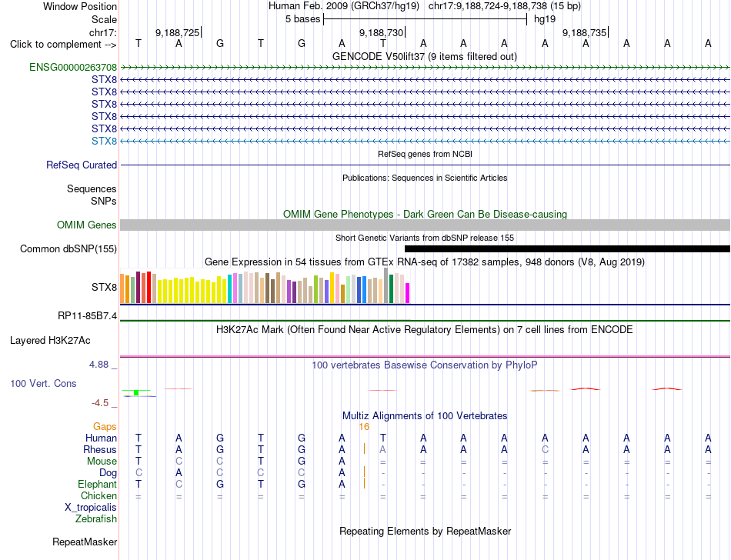Screen dimensions: 731x560
Task: Click the 100 Vert. Cons track label
Action: tap(43, 383)
